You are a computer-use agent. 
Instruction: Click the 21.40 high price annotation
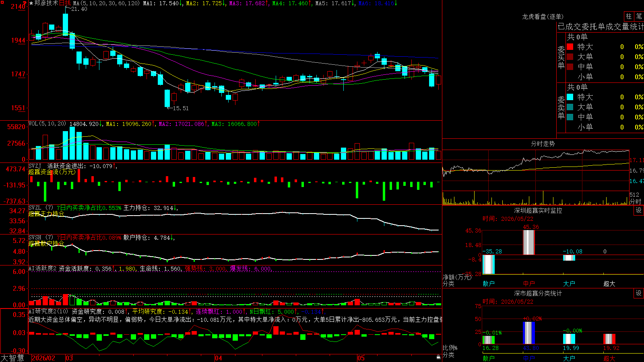79,9
